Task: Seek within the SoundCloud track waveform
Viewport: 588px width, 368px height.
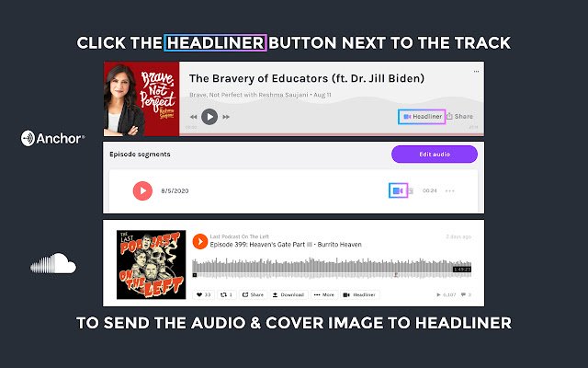Action: [x=332, y=268]
